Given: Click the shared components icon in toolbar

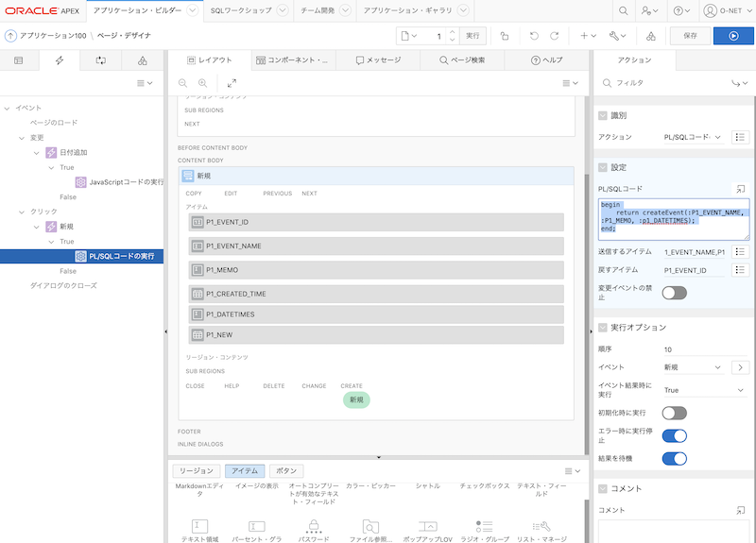Looking at the screenshot, I should click(x=651, y=36).
